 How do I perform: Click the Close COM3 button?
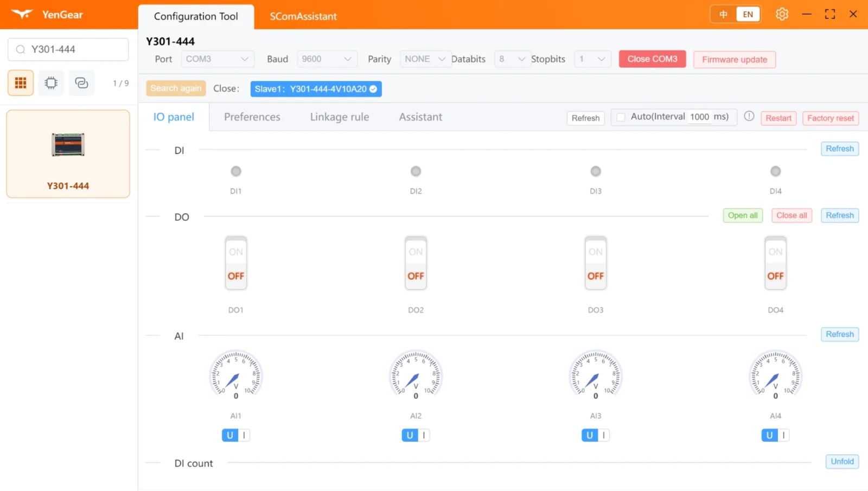coord(653,59)
